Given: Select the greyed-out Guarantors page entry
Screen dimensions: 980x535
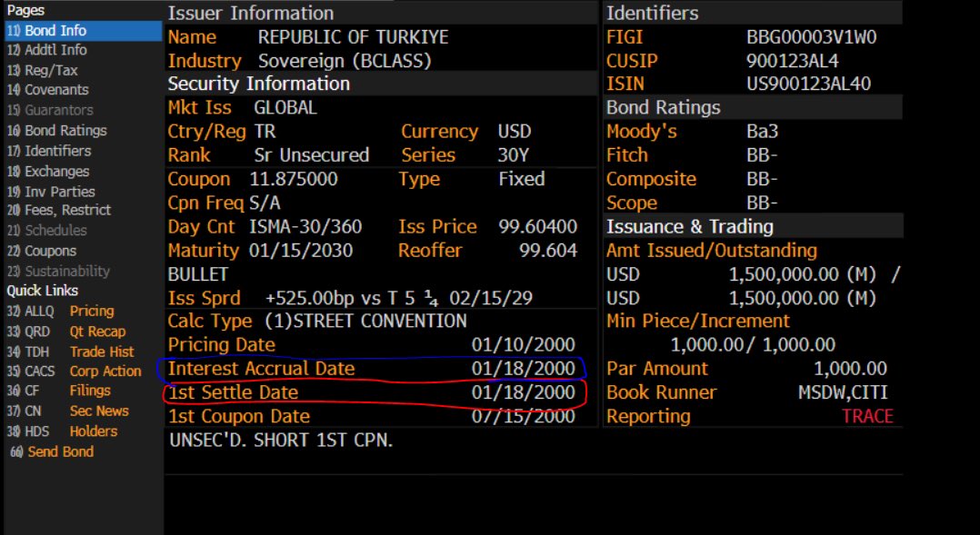Looking at the screenshot, I should [x=50, y=111].
